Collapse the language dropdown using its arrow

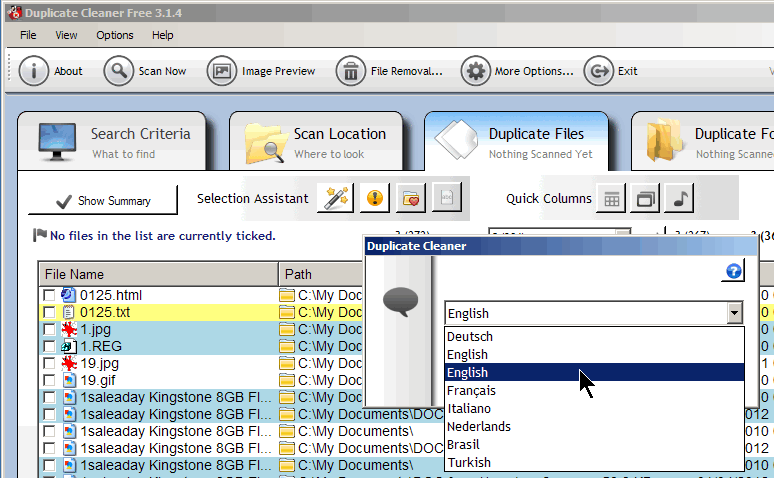(x=735, y=313)
